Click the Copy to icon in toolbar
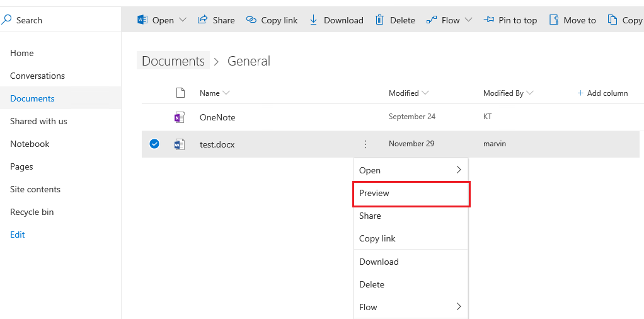The width and height of the screenshot is (644, 319). 612,20
